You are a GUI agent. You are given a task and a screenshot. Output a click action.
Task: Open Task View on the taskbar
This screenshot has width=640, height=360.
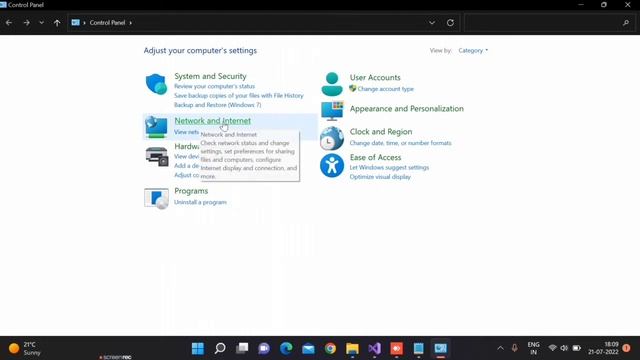[x=242, y=349]
